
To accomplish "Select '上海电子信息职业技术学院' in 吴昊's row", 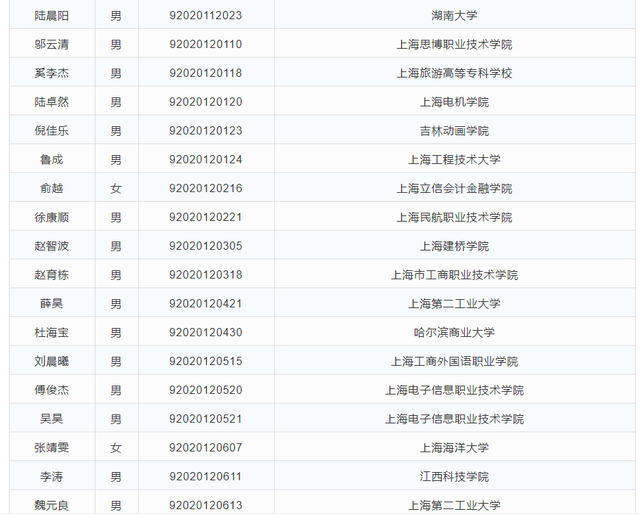I will [x=454, y=419].
